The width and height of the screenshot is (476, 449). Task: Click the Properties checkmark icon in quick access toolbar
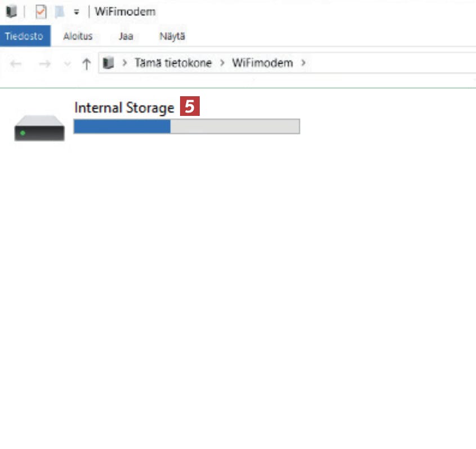click(x=41, y=11)
